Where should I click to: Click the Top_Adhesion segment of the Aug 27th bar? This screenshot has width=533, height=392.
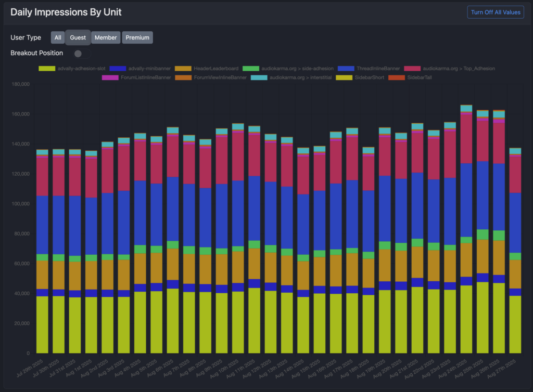pos(515,175)
